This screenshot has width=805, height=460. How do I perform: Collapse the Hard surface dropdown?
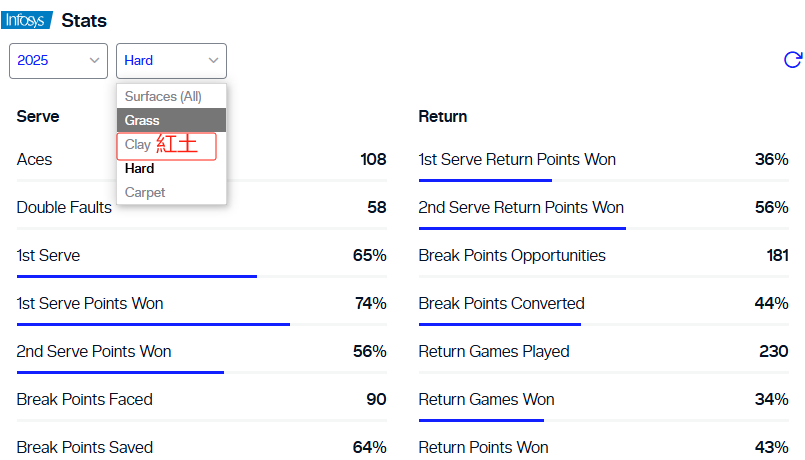point(171,61)
